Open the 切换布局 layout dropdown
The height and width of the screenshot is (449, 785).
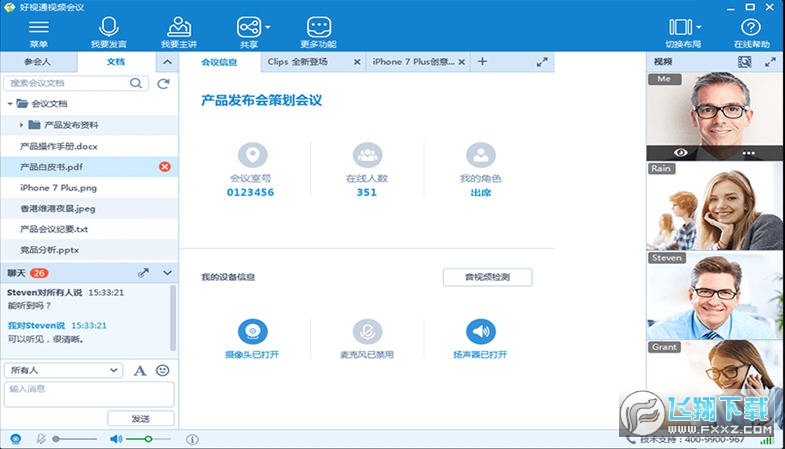coord(683,28)
